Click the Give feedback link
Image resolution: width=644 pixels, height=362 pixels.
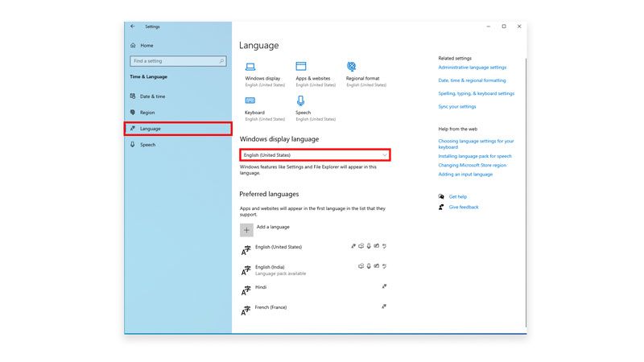(464, 208)
